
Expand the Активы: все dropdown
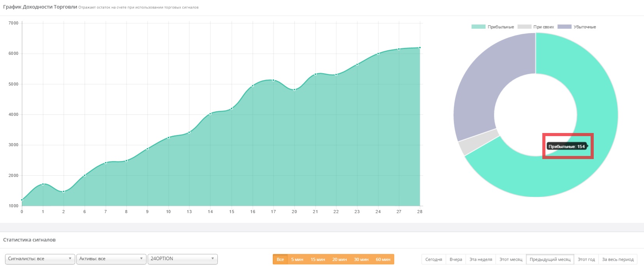pos(111,259)
